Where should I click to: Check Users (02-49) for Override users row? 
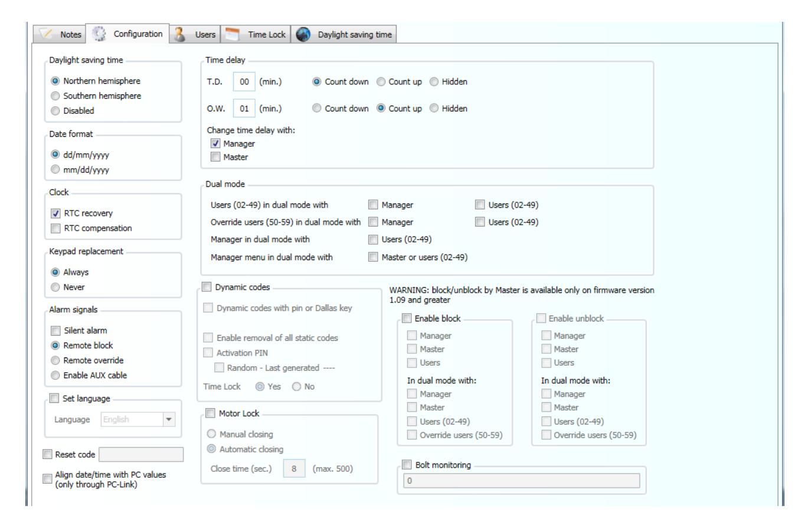480,222
